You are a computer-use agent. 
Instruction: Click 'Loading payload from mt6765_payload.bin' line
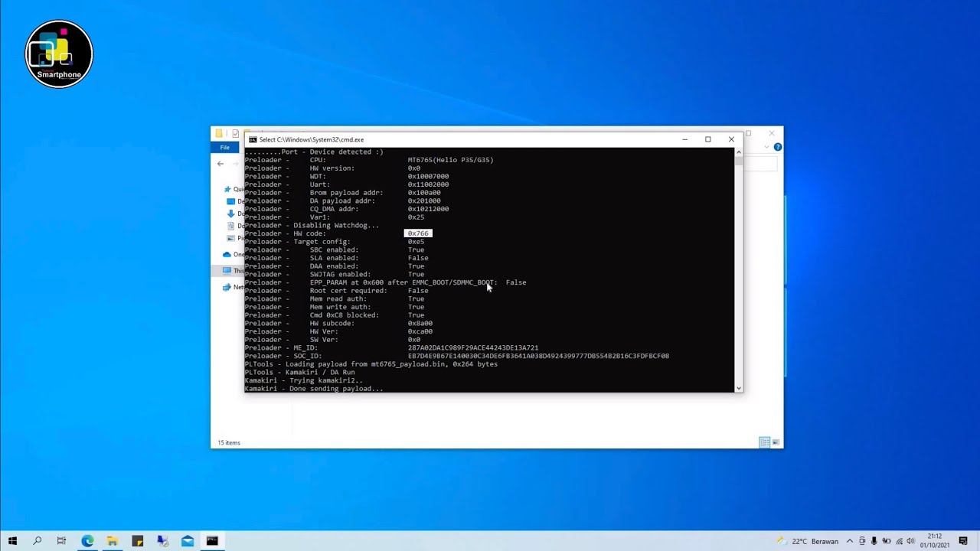371,364
